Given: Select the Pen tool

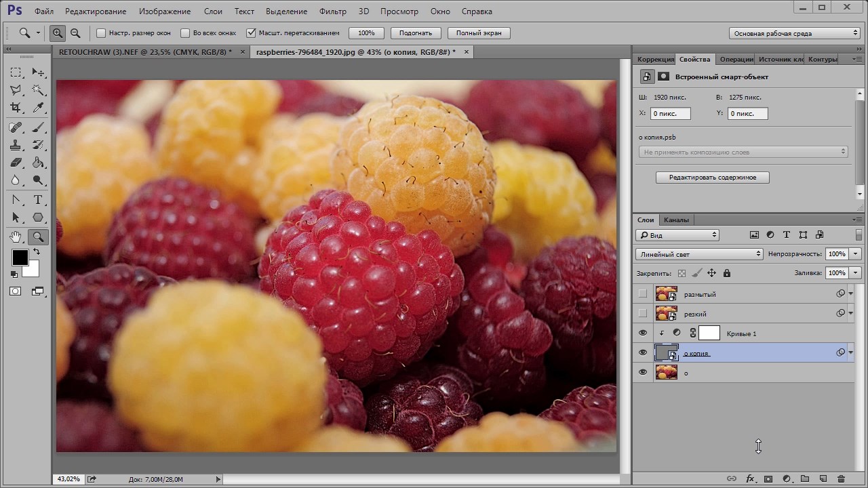Looking at the screenshot, I should tap(16, 200).
